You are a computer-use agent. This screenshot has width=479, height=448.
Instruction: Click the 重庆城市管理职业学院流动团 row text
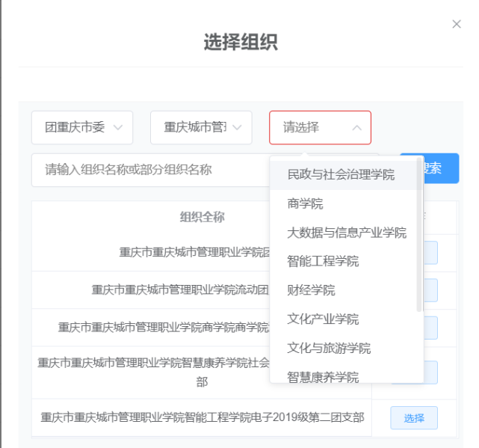tap(180, 289)
